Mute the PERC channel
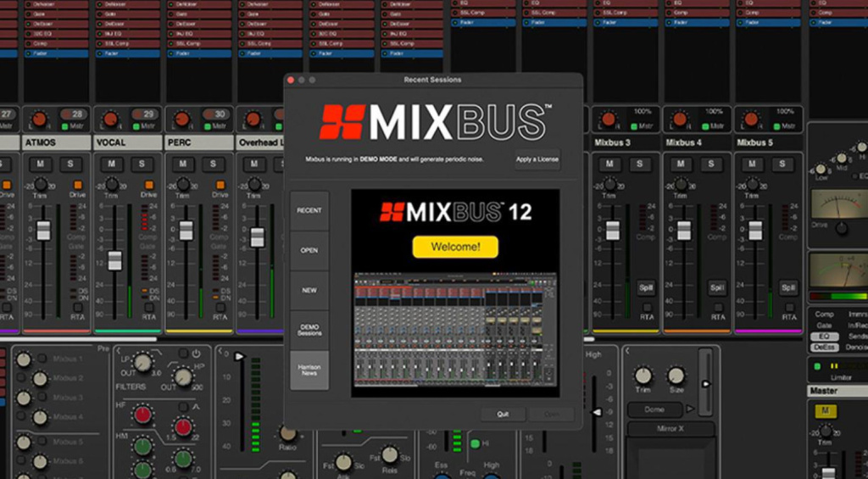Image resolution: width=868 pixels, height=479 pixels. tap(183, 164)
